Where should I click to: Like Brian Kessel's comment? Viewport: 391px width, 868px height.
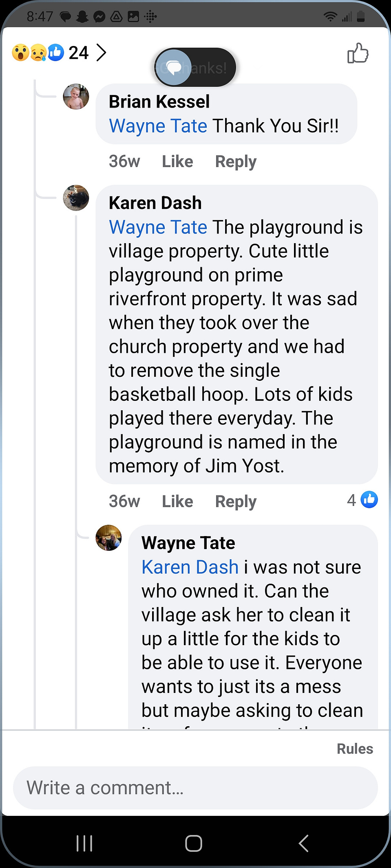177,162
